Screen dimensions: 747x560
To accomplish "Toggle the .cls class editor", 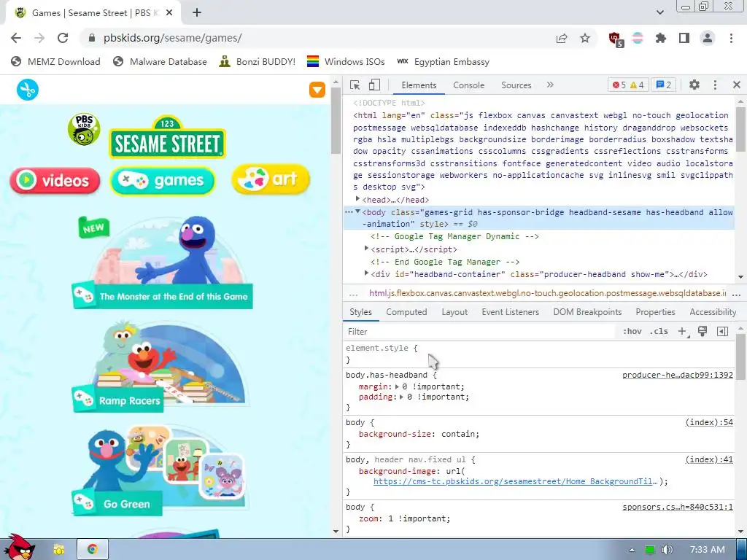I will coord(659,332).
